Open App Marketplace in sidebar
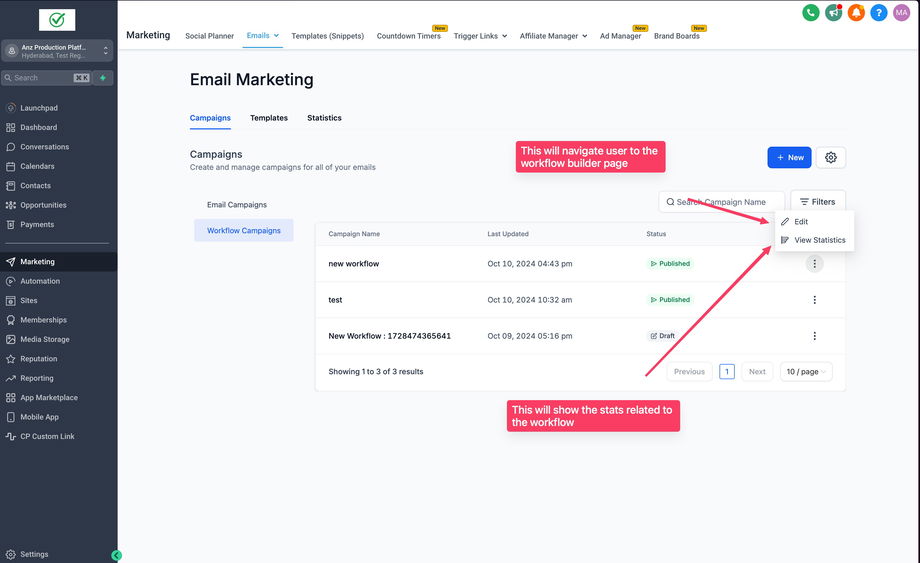This screenshot has height=563, width=920. [x=49, y=398]
